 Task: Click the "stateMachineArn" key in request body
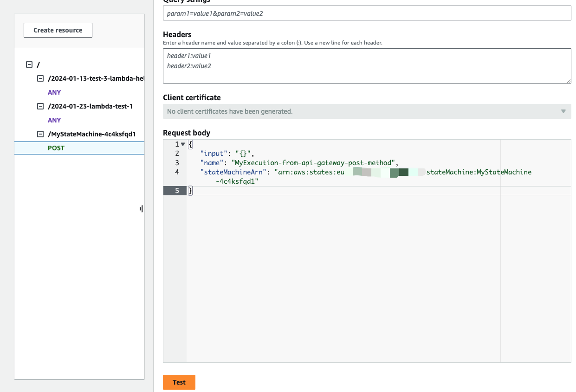coord(233,172)
